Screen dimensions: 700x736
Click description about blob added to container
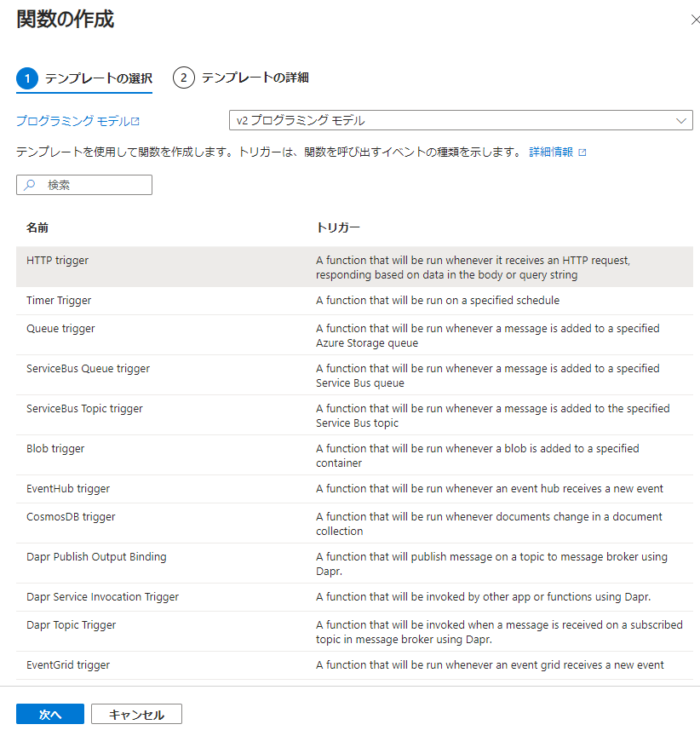tap(478, 456)
